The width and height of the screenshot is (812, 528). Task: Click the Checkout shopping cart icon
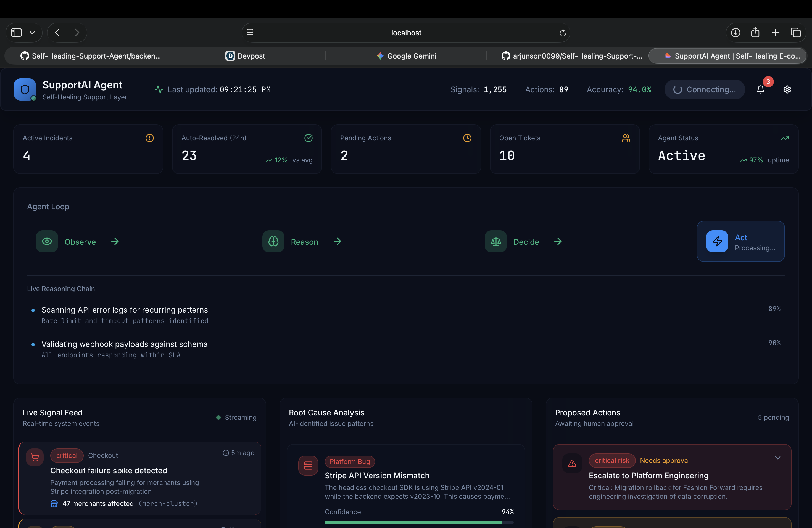pos(35,457)
